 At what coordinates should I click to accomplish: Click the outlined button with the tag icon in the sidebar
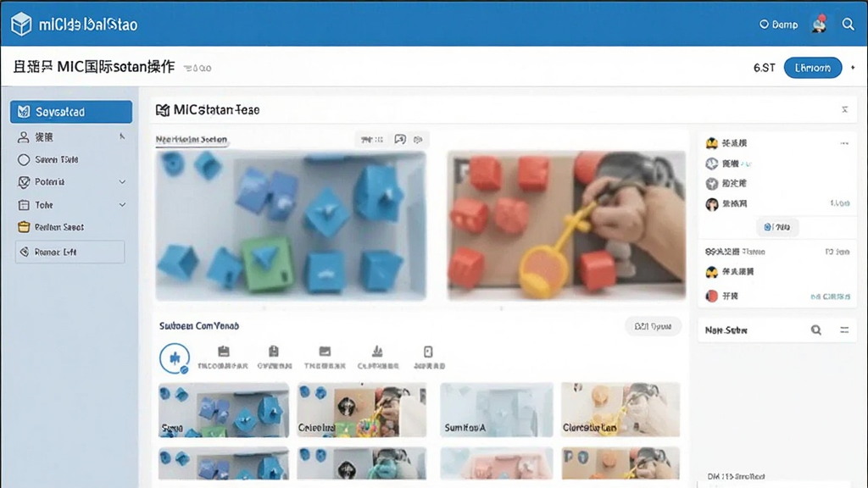(70, 252)
